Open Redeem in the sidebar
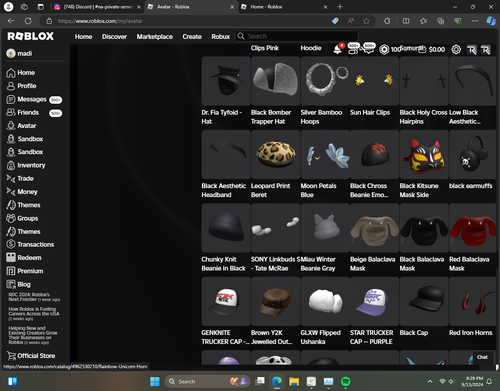The height and width of the screenshot is (391, 500). [24, 258]
